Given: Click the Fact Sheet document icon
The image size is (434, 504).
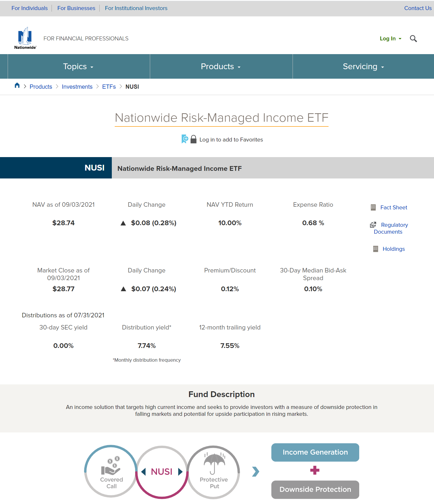Looking at the screenshot, I should (373, 208).
